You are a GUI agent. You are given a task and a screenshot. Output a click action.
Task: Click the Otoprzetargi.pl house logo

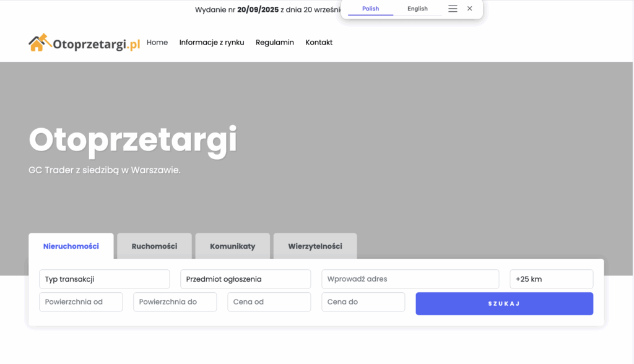coord(84,43)
